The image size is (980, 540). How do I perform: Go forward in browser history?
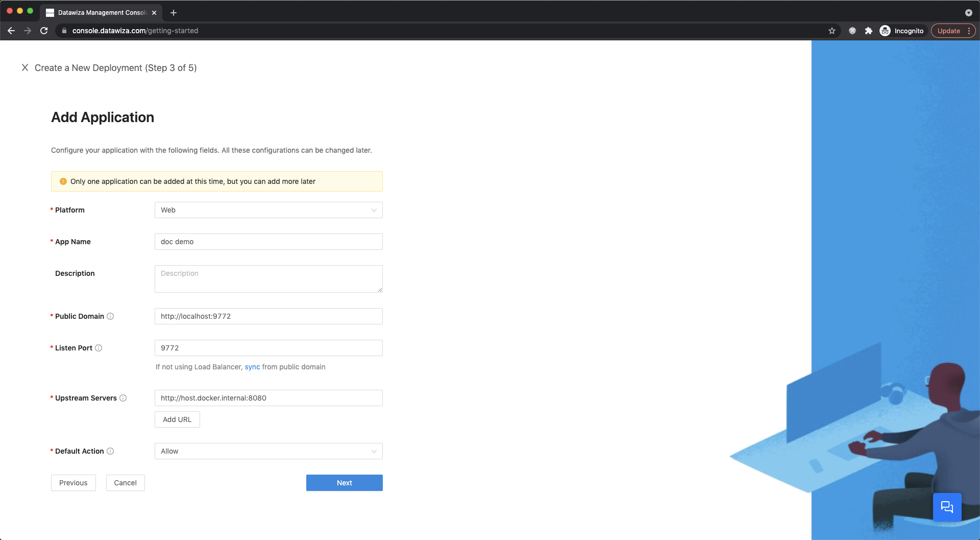(x=28, y=31)
